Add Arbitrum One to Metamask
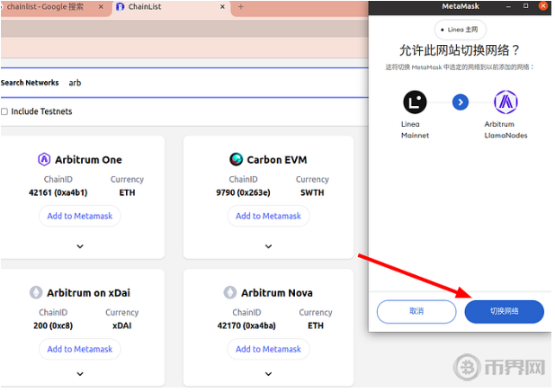 (79, 216)
